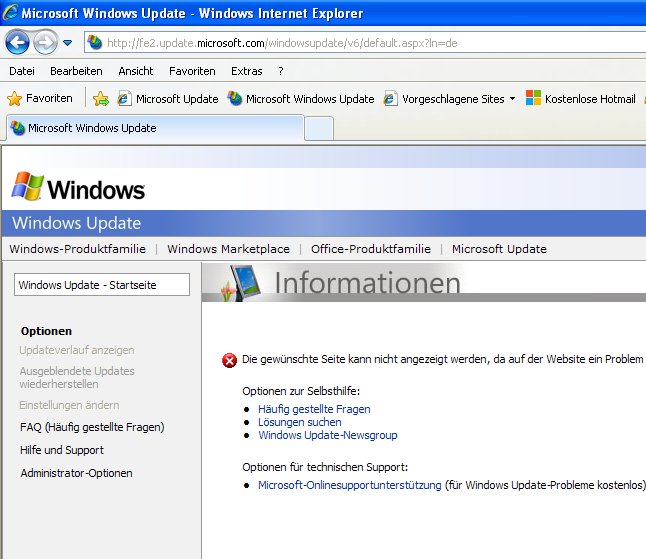Click the Informationen monitor icon
The image size is (646, 559).
[241, 283]
